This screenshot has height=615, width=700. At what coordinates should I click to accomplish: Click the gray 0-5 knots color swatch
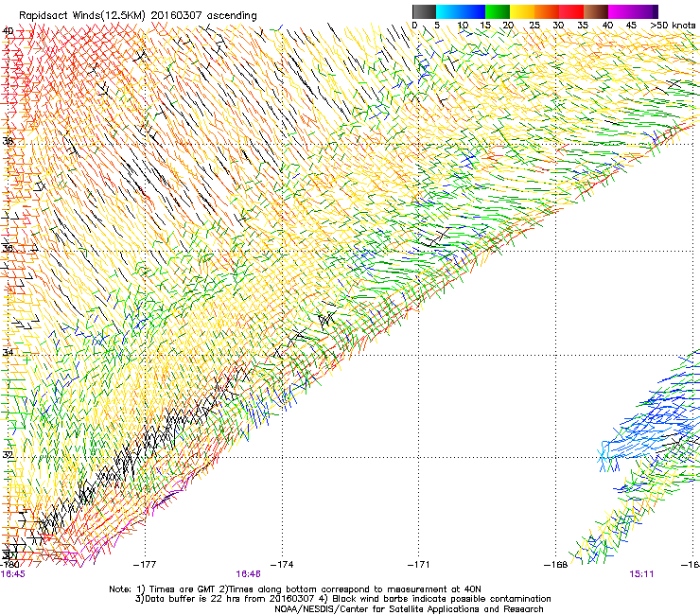point(424,11)
